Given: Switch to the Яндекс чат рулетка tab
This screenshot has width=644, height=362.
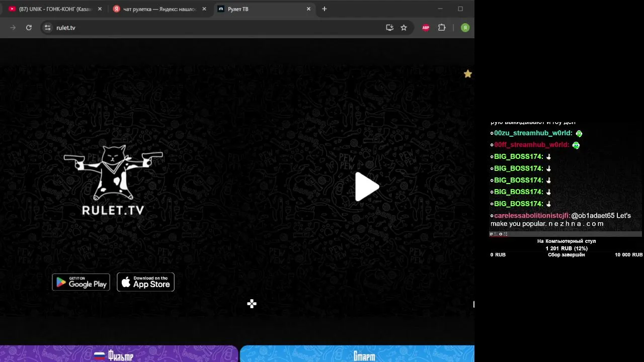Looking at the screenshot, I should pyautogui.click(x=160, y=9).
